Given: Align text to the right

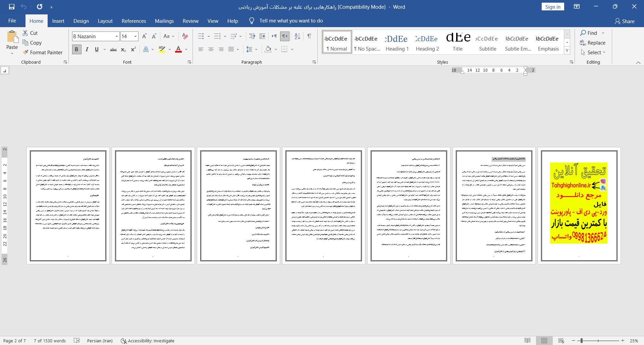Looking at the screenshot, I should (x=221, y=50).
